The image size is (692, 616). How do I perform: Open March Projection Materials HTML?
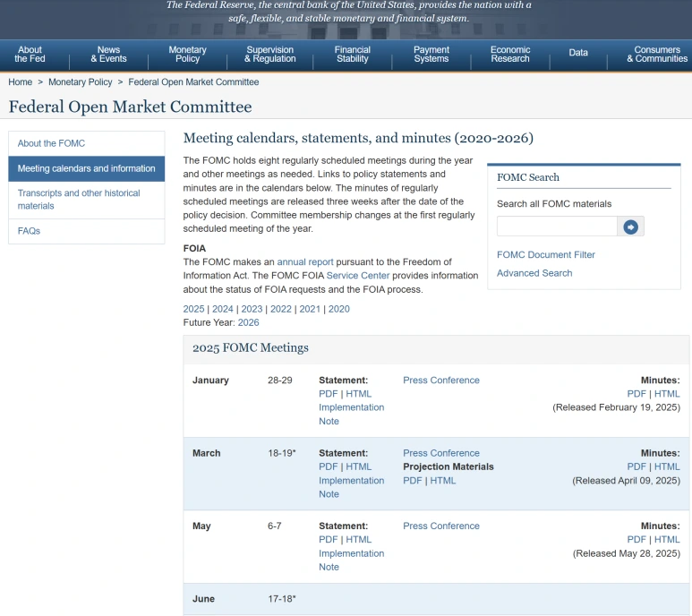442,481
